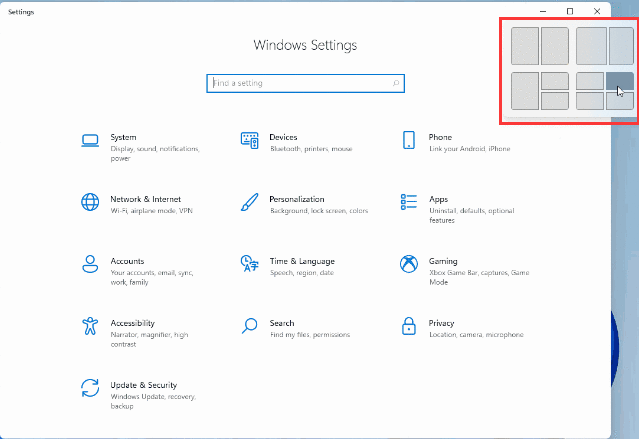This screenshot has height=439, width=639.
Task: Snap window to tall left zone of three-zone layout
Action: 525,91
